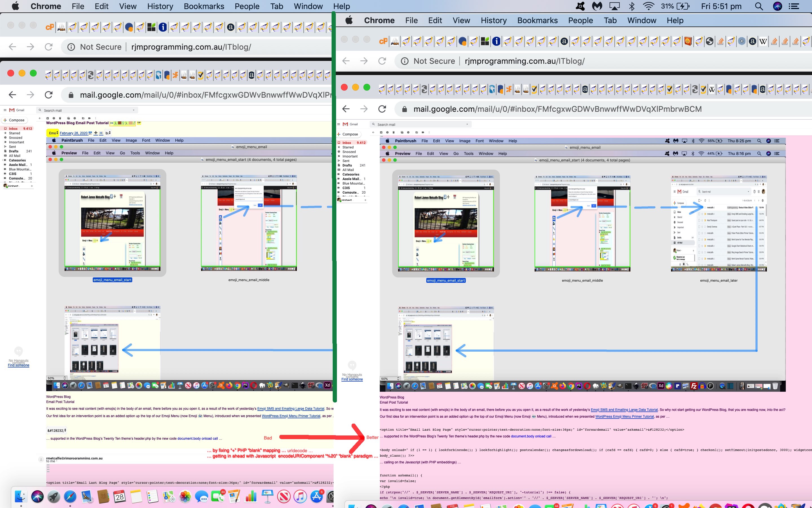Report spam icon in left Gmail toolbar
This screenshot has height=508, width=812.
click(54, 118)
